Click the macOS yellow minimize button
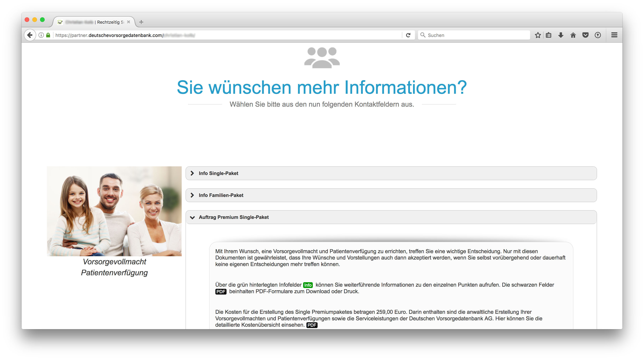The height and width of the screenshot is (360, 644). (x=35, y=19)
